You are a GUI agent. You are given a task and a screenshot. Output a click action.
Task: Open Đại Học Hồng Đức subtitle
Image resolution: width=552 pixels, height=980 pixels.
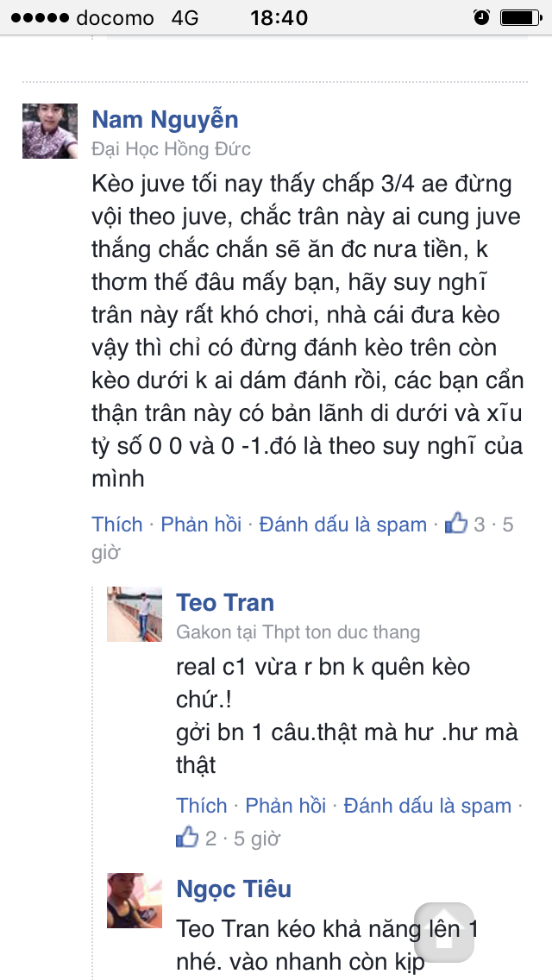(x=172, y=149)
